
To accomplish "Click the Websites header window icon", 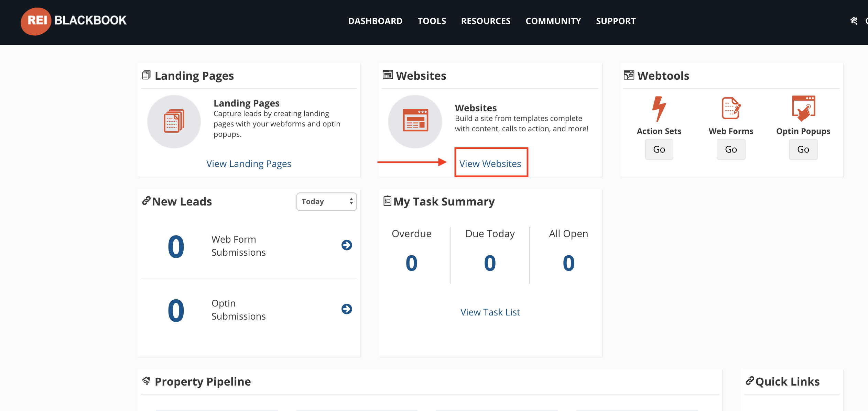I will pos(388,75).
